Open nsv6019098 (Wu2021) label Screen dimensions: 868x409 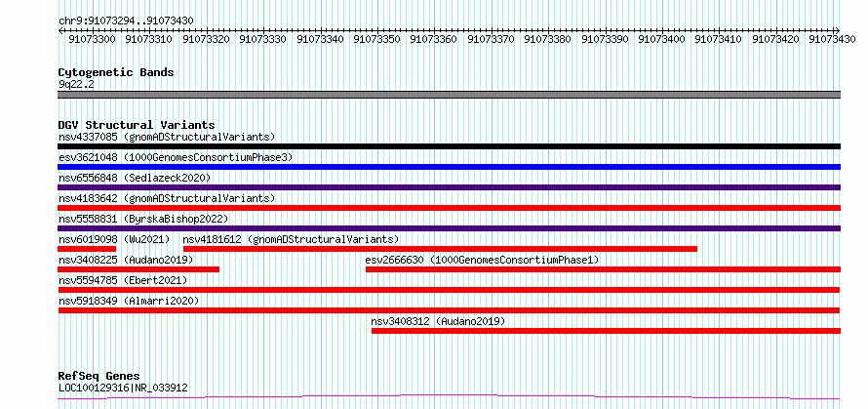[x=114, y=239]
